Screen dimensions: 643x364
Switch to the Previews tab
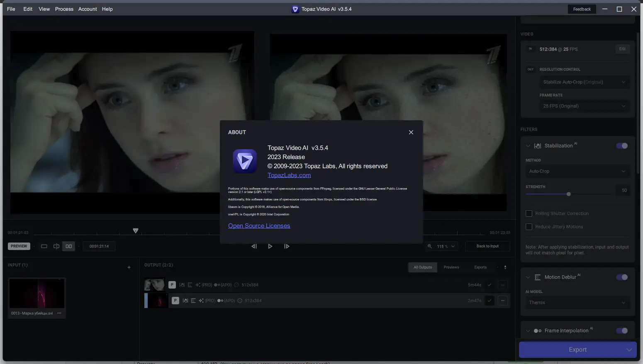point(451,267)
